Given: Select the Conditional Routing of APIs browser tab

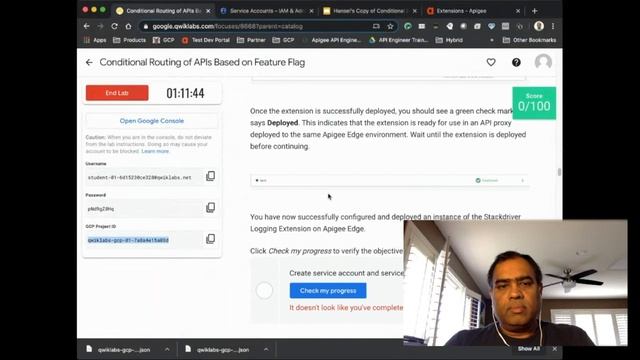Looking at the screenshot, I should click(162, 11).
